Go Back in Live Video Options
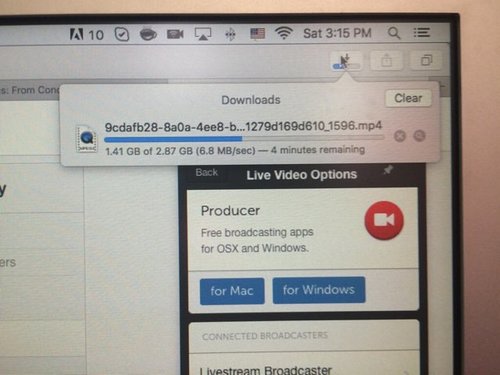This screenshot has height=375, width=500. [207, 172]
